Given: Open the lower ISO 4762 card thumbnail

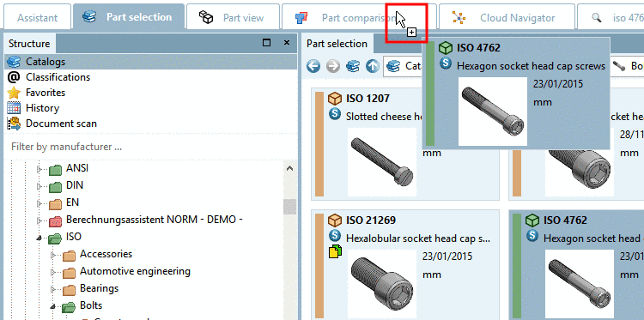Looking at the screenshot, I should [580, 285].
